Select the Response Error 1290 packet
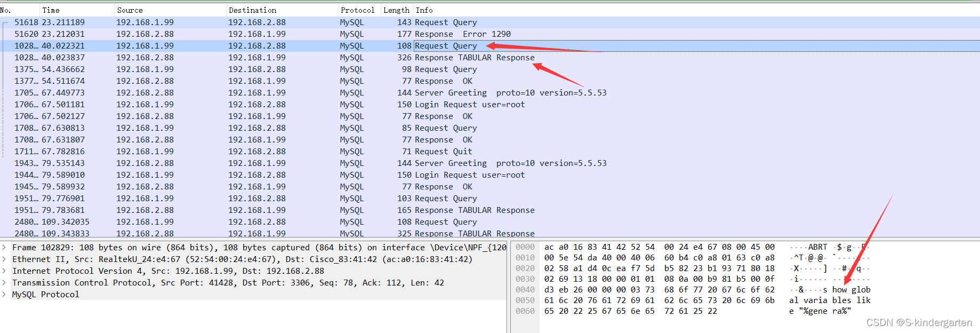Image resolution: width=980 pixels, height=333 pixels. 490,34
